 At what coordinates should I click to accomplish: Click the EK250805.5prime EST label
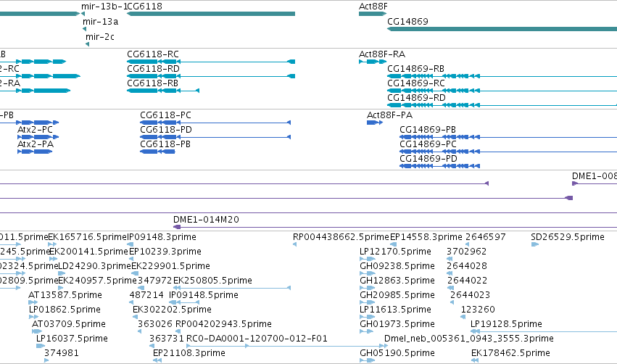(212, 281)
